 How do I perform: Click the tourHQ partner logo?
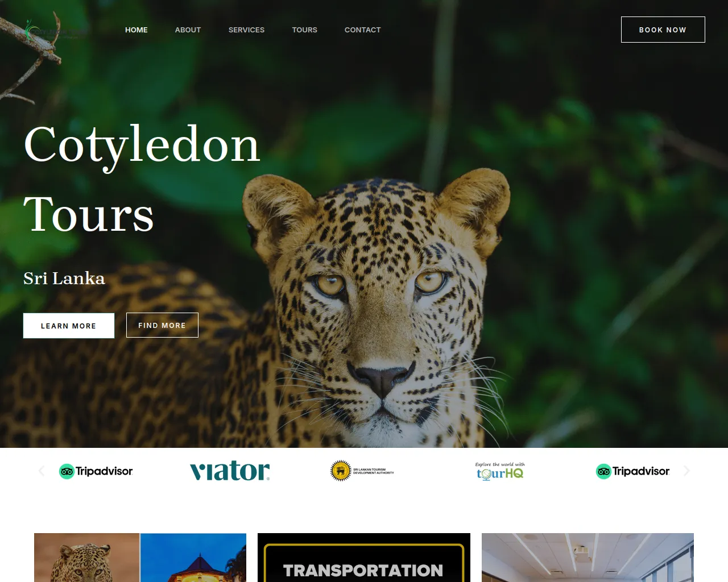(500, 471)
